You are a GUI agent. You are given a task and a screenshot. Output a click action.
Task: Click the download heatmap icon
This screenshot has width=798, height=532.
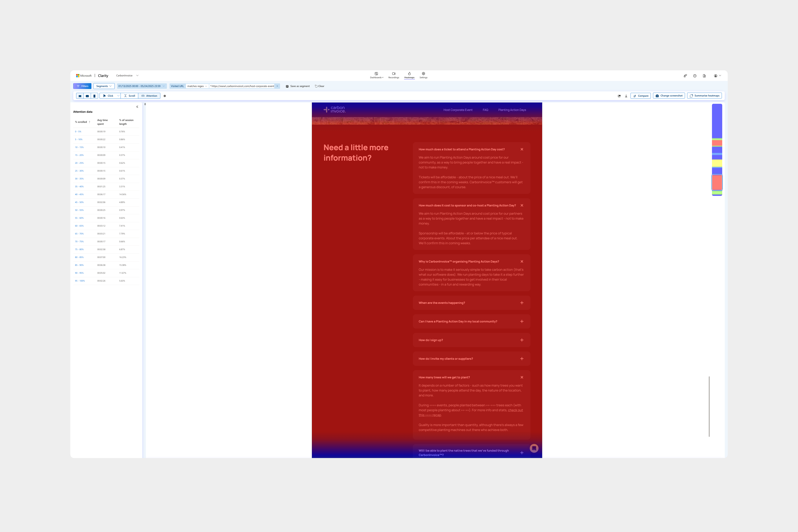pos(626,96)
